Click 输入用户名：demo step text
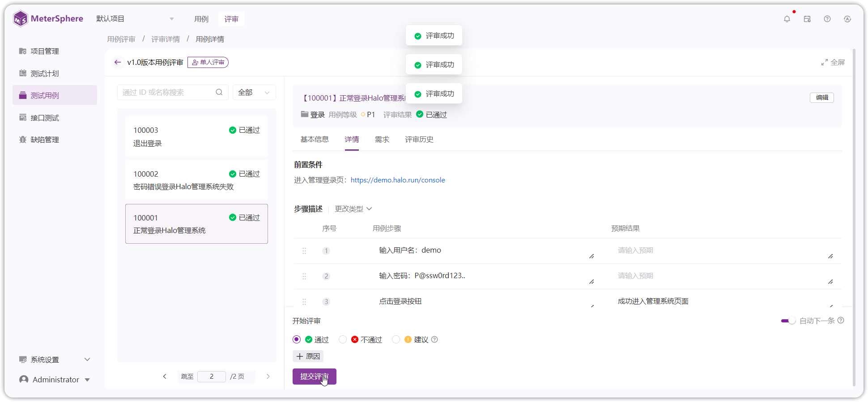This screenshot has height=402, width=868. (410, 250)
